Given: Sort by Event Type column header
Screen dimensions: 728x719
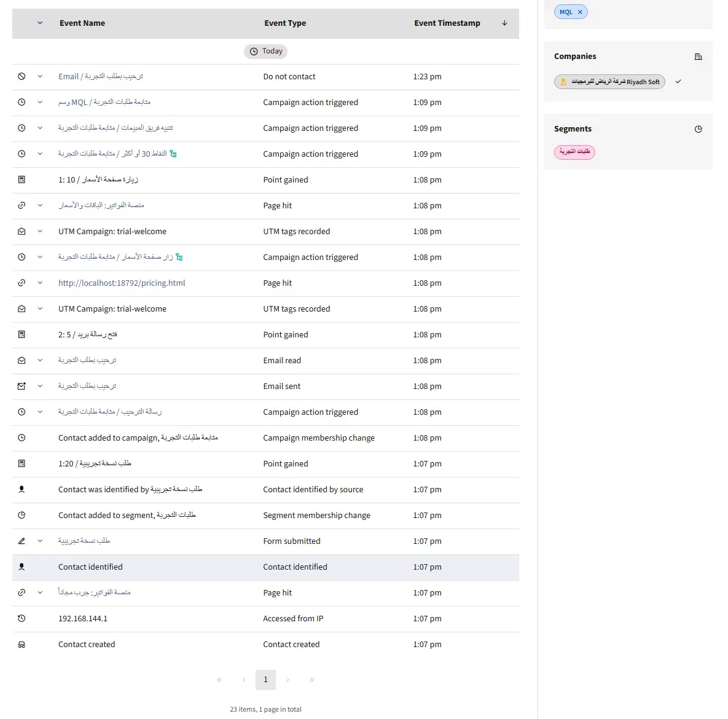Looking at the screenshot, I should (x=285, y=23).
